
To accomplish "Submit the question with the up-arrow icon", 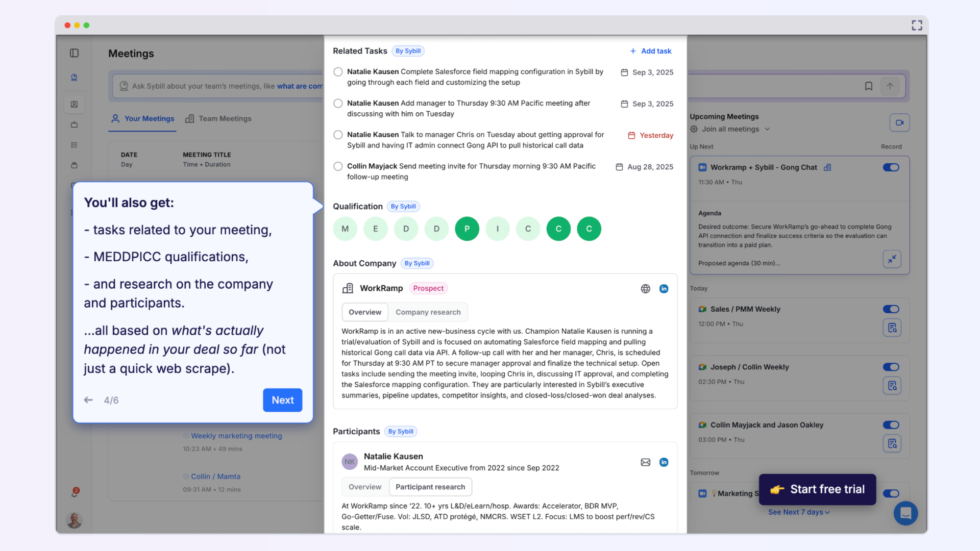I will [890, 86].
